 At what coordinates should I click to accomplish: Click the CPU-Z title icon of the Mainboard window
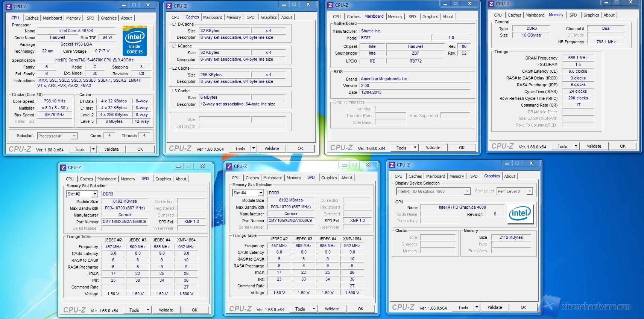click(x=330, y=5)
